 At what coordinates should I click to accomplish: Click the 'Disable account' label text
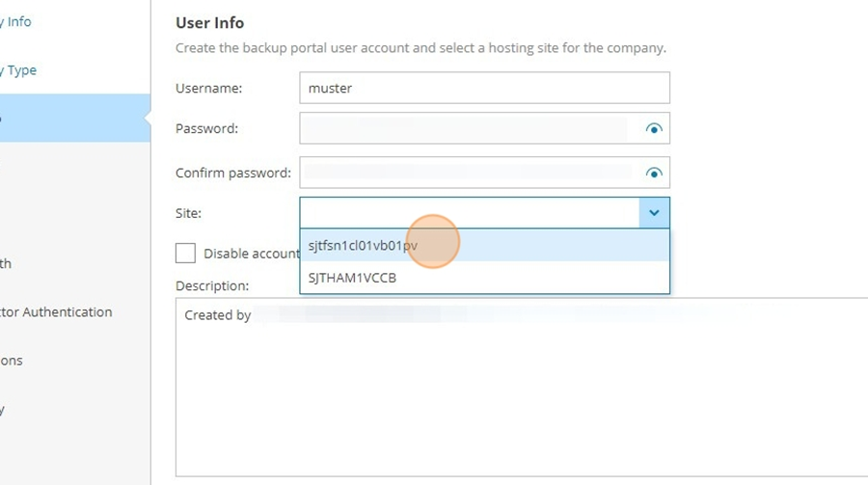(x=252, y=254)
